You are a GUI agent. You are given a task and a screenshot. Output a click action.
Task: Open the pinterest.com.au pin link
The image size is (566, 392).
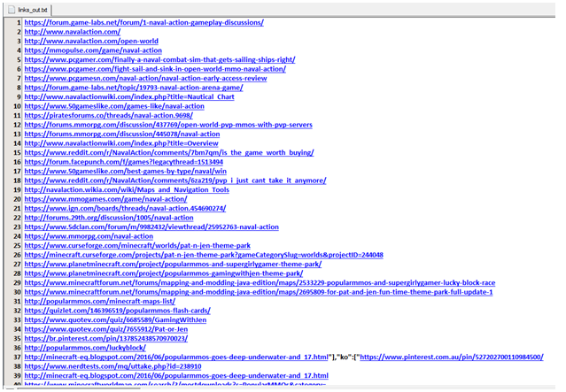[452, 357]
